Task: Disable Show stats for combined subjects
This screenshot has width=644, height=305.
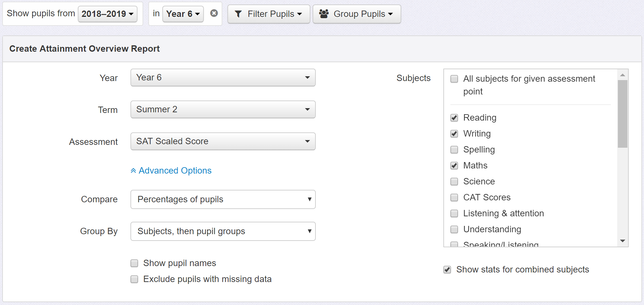Action: (447, 270)
